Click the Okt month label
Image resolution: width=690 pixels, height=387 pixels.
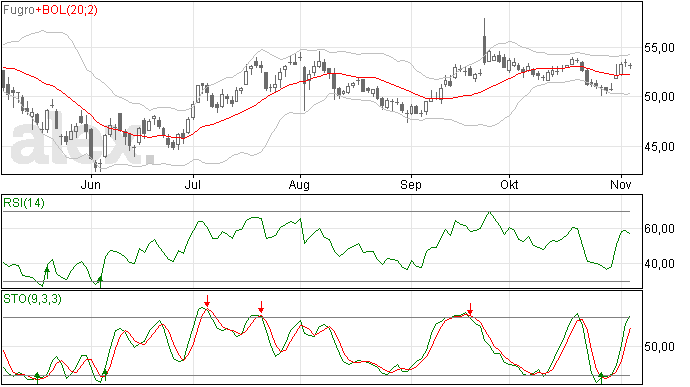click(x=509, y=185)
